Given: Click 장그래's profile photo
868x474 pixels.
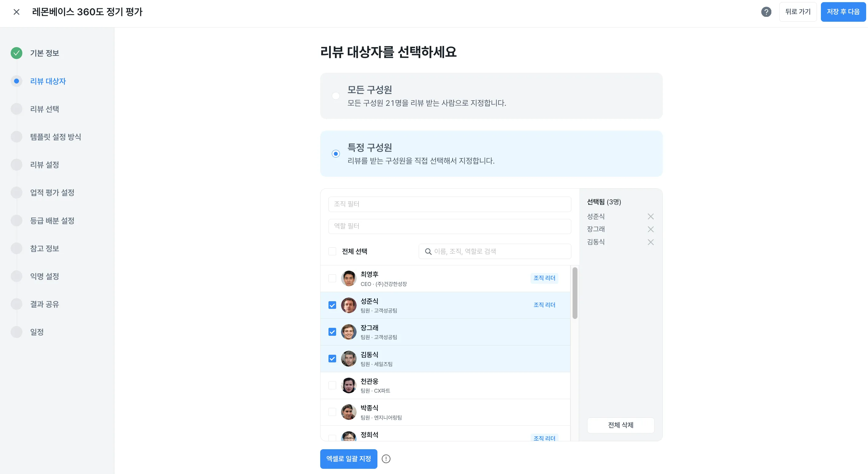Looking at the screenshot, I should [348, 332].
